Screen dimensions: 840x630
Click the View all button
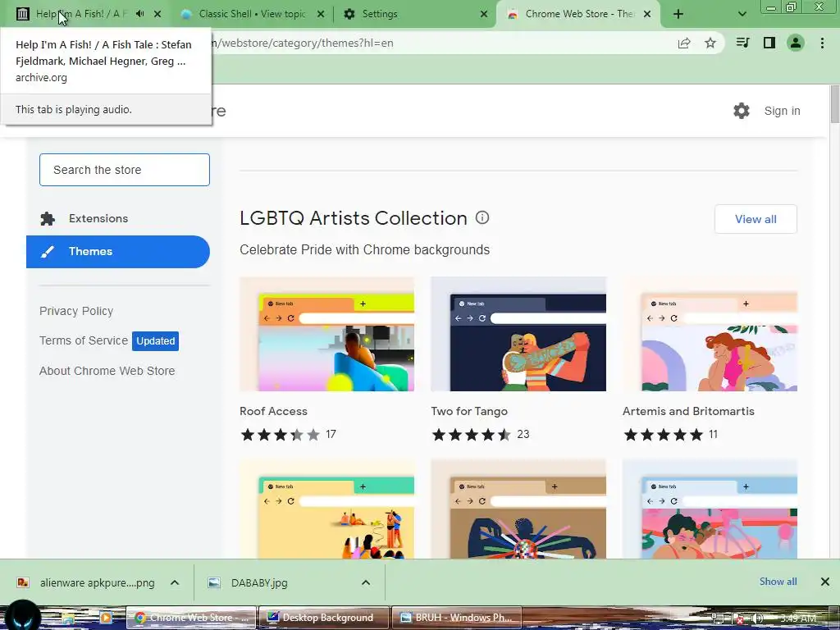(756, 219)
